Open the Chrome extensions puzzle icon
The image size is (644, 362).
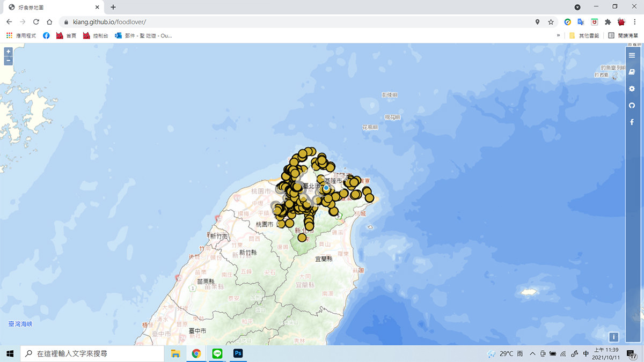coord(608,22)
